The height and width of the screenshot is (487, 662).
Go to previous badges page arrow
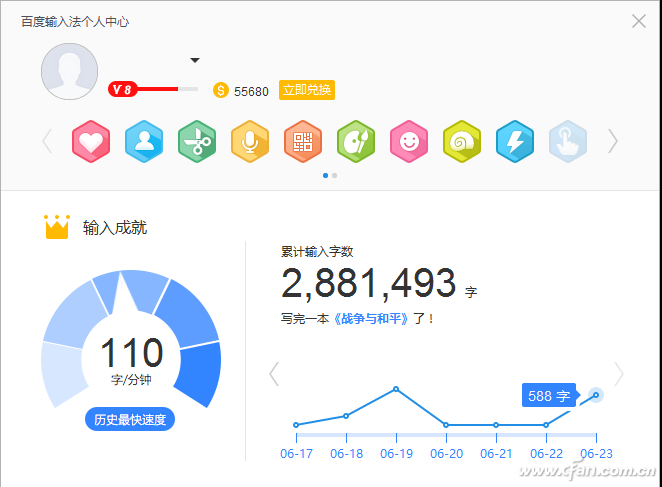(x=47, y=141)
